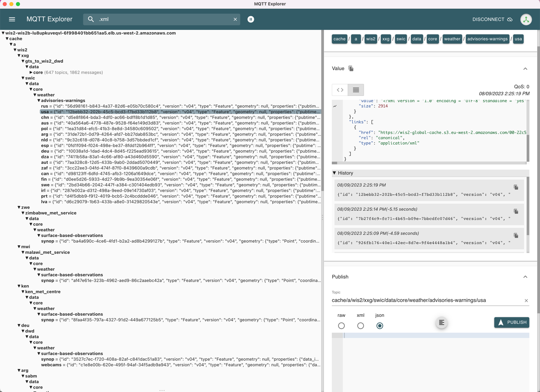
Task: Click the advisories-warnings breadcrumb chip
Action: pyautogui.click(x=487, y=39)
